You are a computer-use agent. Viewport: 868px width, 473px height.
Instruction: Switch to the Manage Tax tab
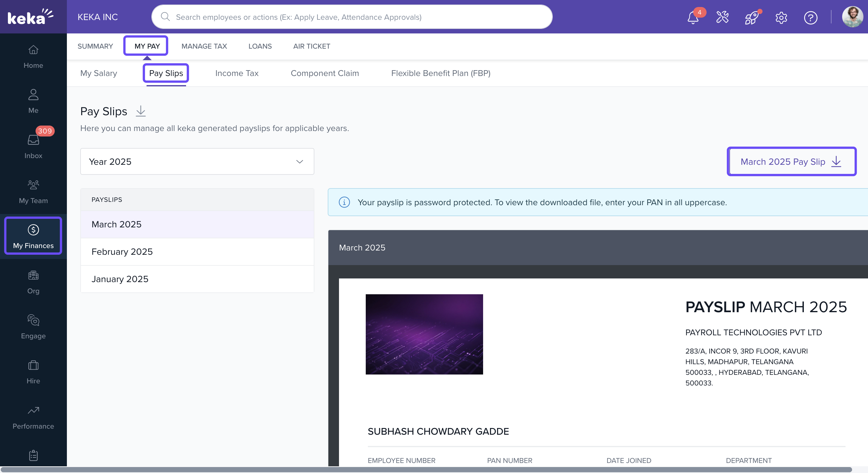tap(204, 46)
